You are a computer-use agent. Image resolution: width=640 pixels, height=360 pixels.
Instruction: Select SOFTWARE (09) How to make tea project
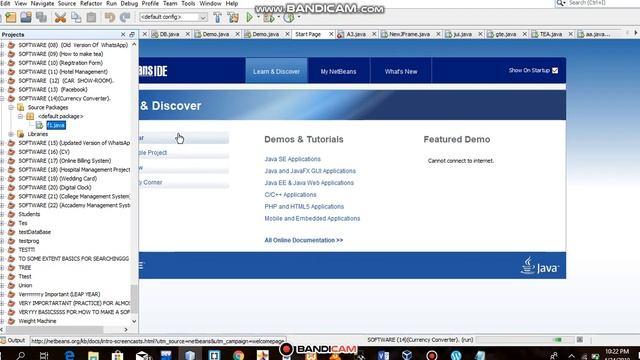coord(61,54)
